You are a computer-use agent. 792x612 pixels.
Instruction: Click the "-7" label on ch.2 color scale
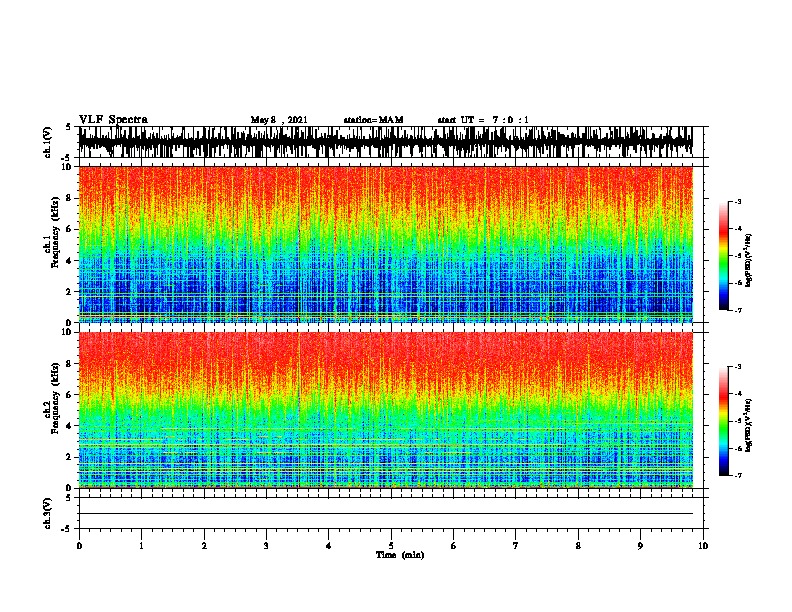point(737,475)
